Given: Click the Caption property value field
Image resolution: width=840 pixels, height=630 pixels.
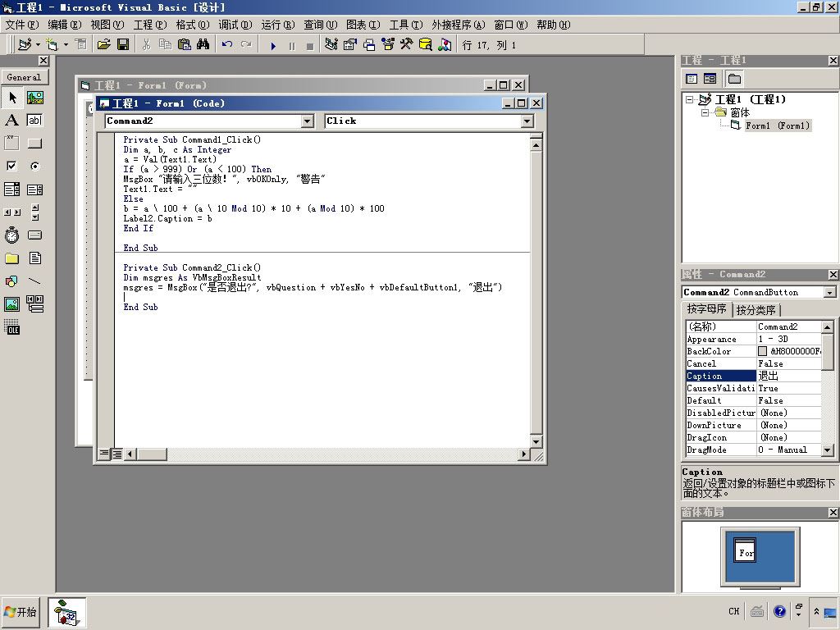Looking at the screenshot, I should coord(788,376).
